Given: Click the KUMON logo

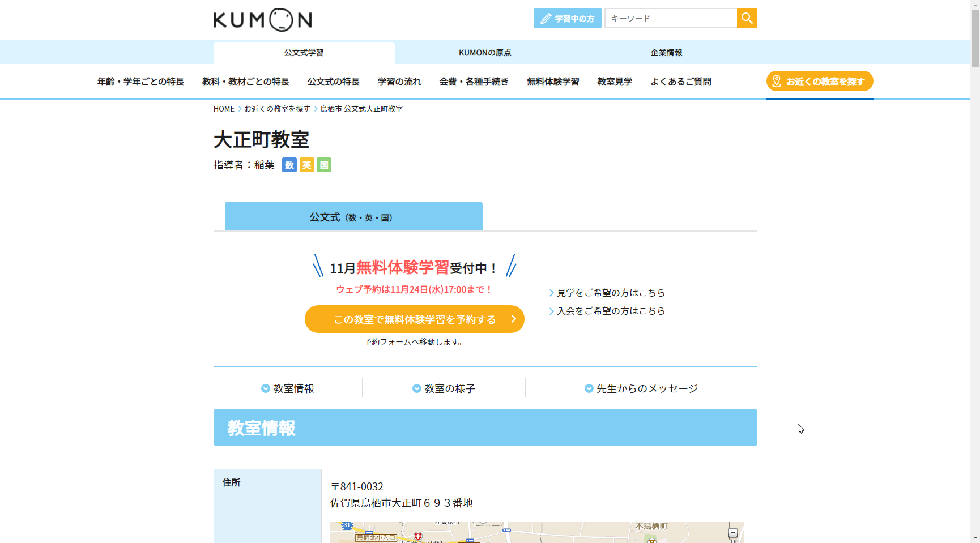Looking at the screenshot, I should 262,20.
